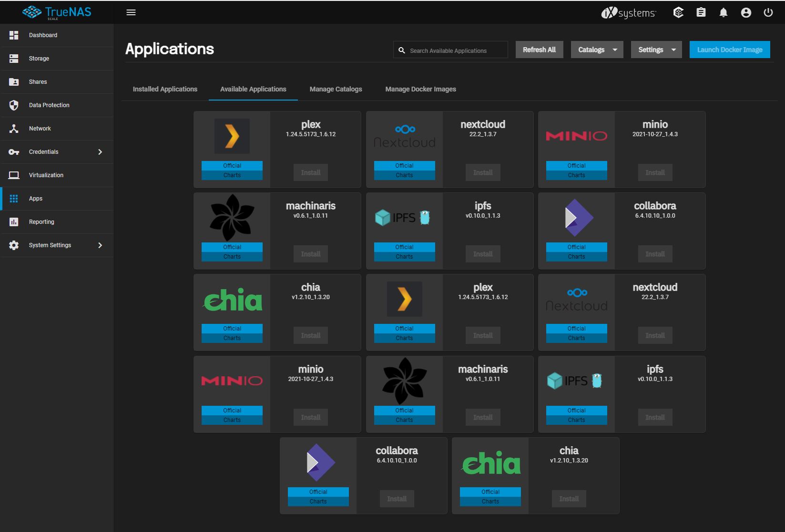This screenshot has height=532, width=785.
Task: Open the Manage Catalogs tab
Action: pyautogui.click(x=336, y=89)
